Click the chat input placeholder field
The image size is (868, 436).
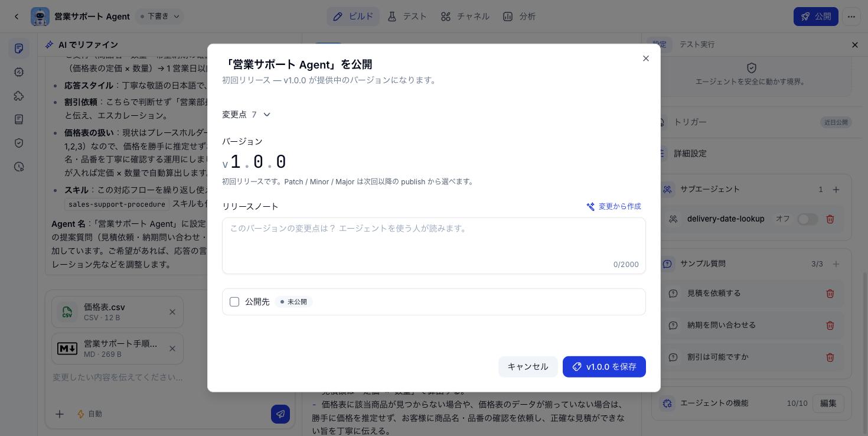tap(170, 377)
